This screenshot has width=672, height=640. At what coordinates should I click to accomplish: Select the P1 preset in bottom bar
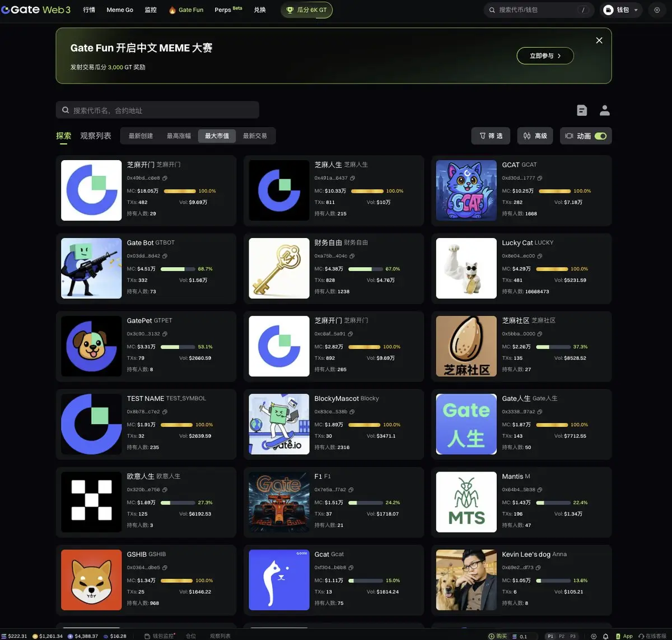click(x=550, y=636)
